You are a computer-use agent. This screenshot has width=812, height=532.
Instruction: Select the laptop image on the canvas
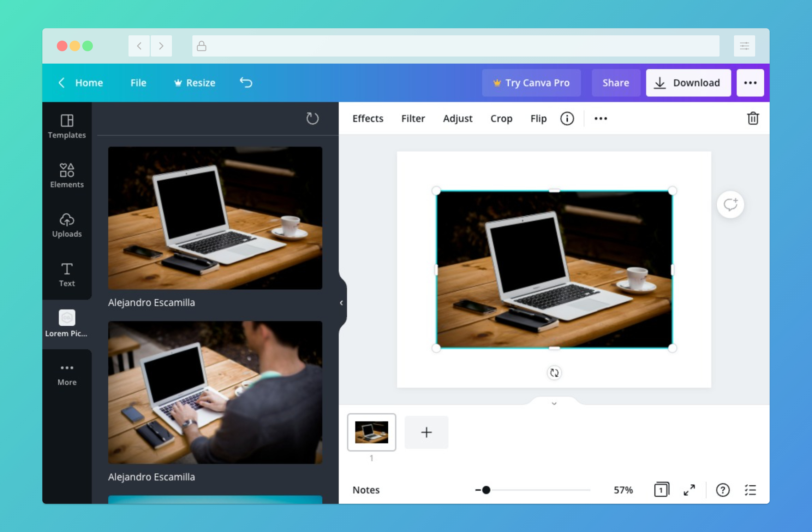coord(554,269)
